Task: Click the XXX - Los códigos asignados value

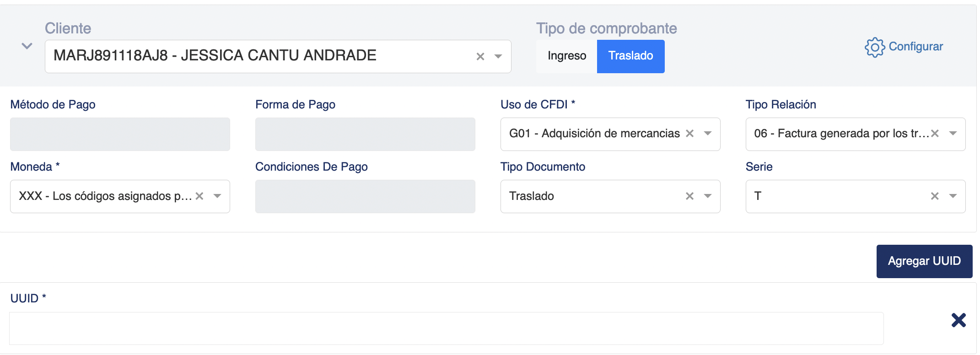Action: click(x=105, y=196)
